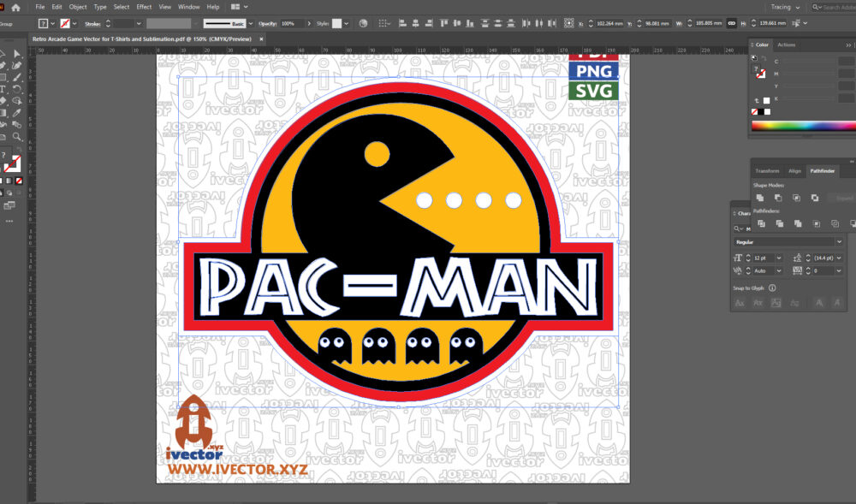Open the Edit menu

coord(56,7)
